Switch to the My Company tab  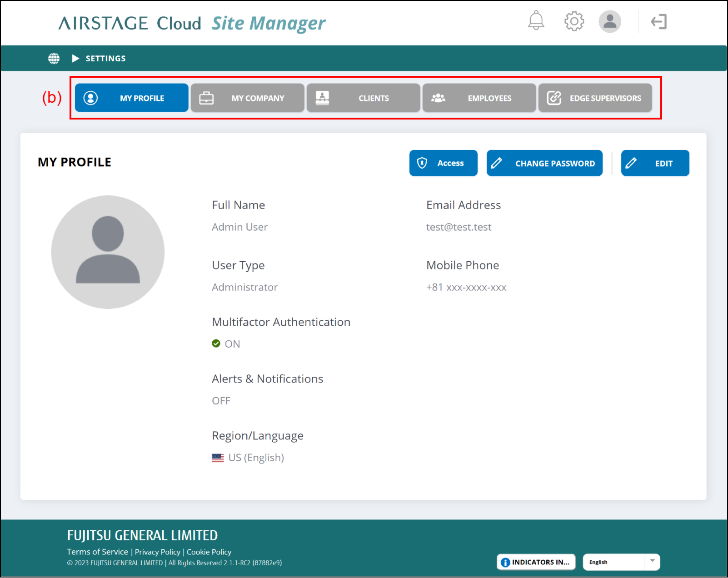coord(248,98)
